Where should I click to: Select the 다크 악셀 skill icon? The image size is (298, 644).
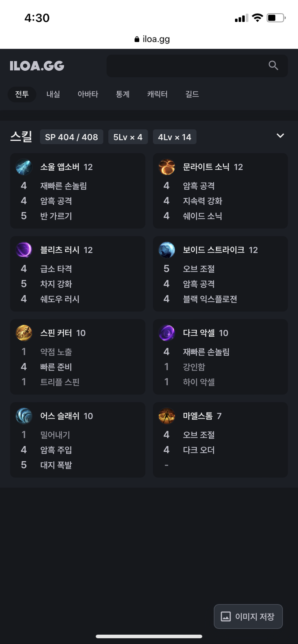point(167,333)
